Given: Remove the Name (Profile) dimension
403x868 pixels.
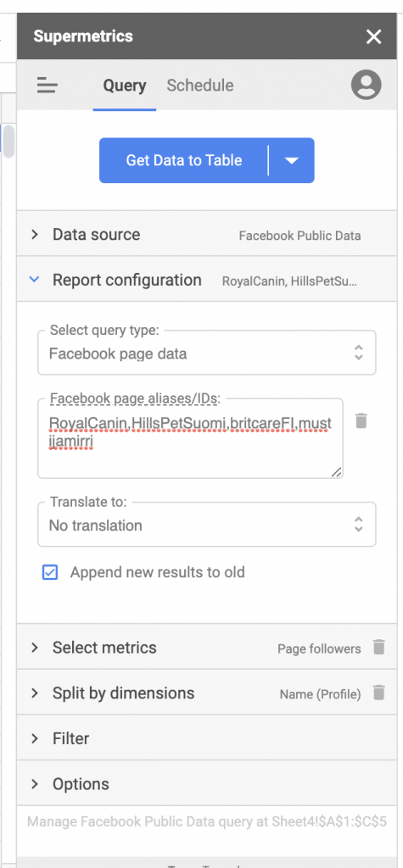Looking at the screenshot, I should [x=378, y=693].
